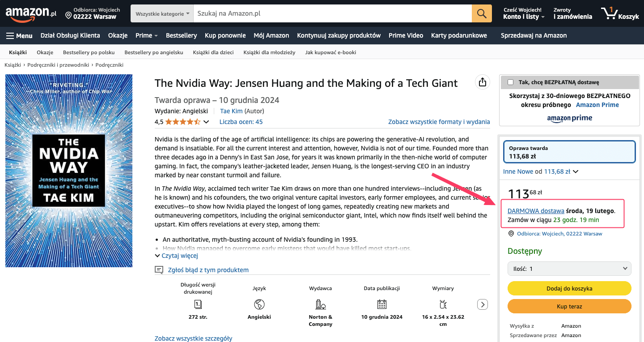
Task: Click the next arrow in product details carousel
Action: pyautogui.click(x=482, y=304)
